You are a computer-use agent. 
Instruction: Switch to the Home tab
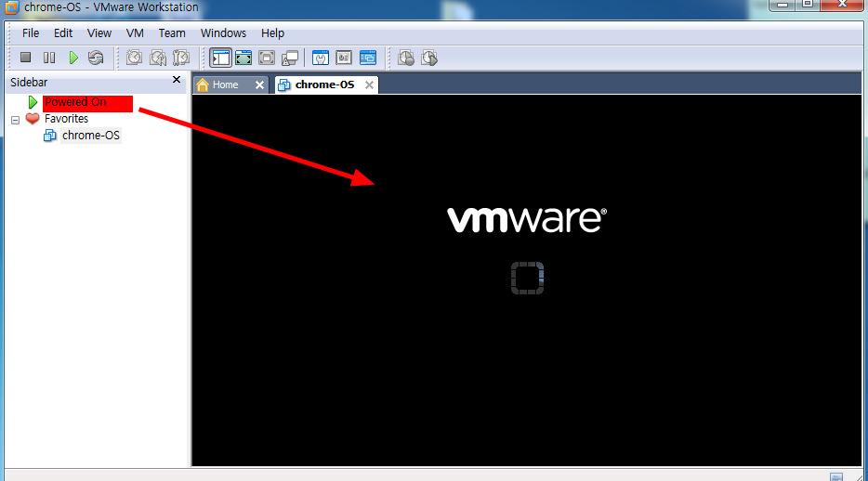[x=225, y=84]
